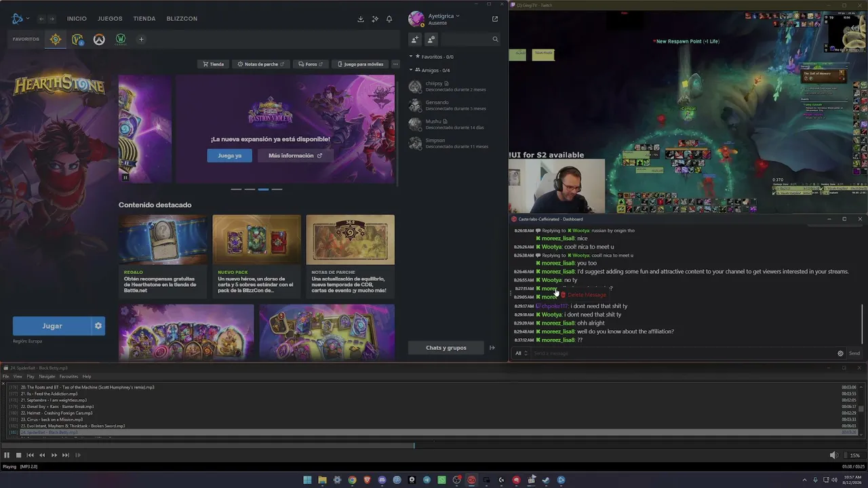
Task: Click the Juega ya banner button
Action: pos(230,156)
